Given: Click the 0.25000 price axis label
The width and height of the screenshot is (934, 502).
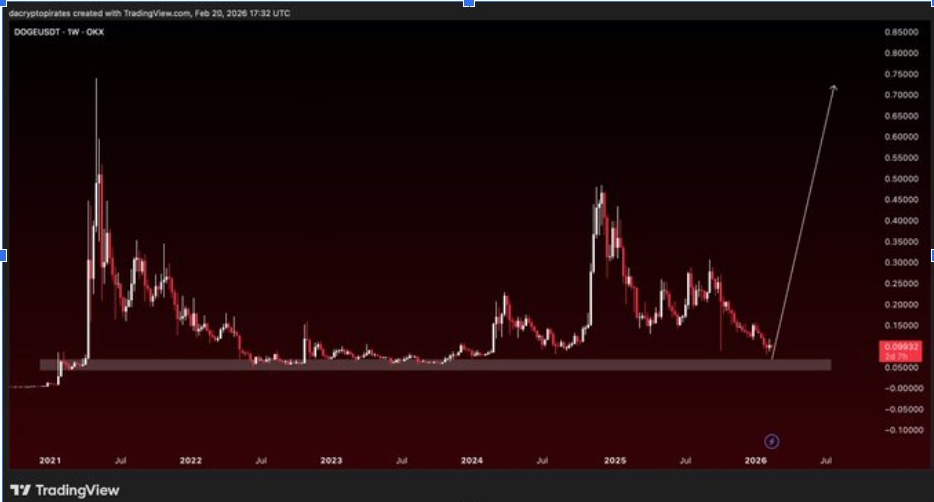Looking at the screenshot, I should click(x=901, y=284).
